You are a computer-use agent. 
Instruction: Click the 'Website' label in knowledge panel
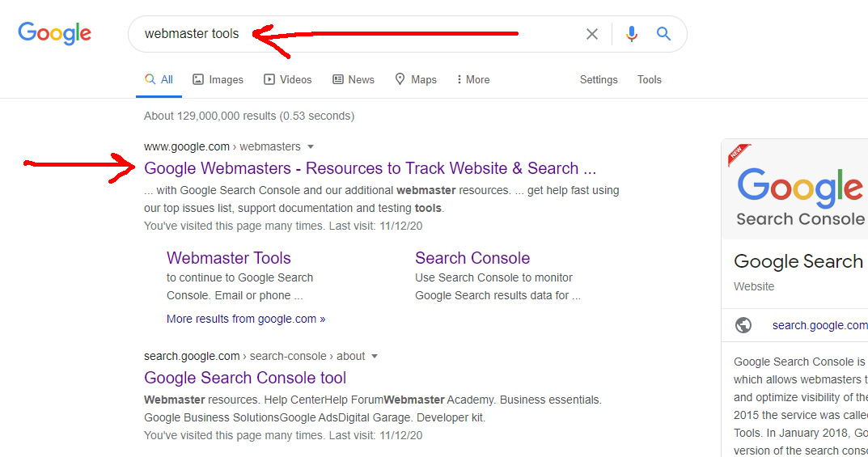pos(754,286)
